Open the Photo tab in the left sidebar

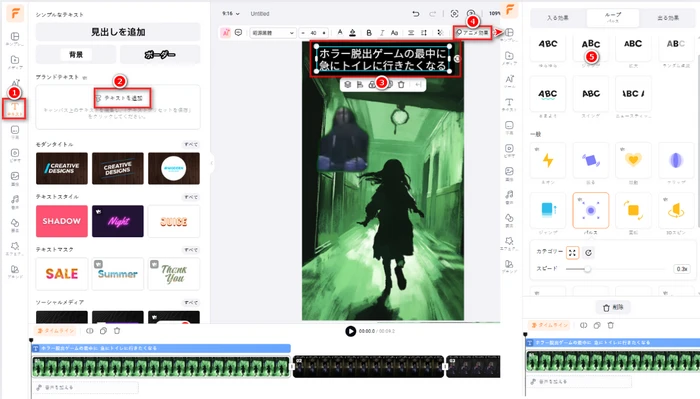pyautogui.click(x=15, y=178)
